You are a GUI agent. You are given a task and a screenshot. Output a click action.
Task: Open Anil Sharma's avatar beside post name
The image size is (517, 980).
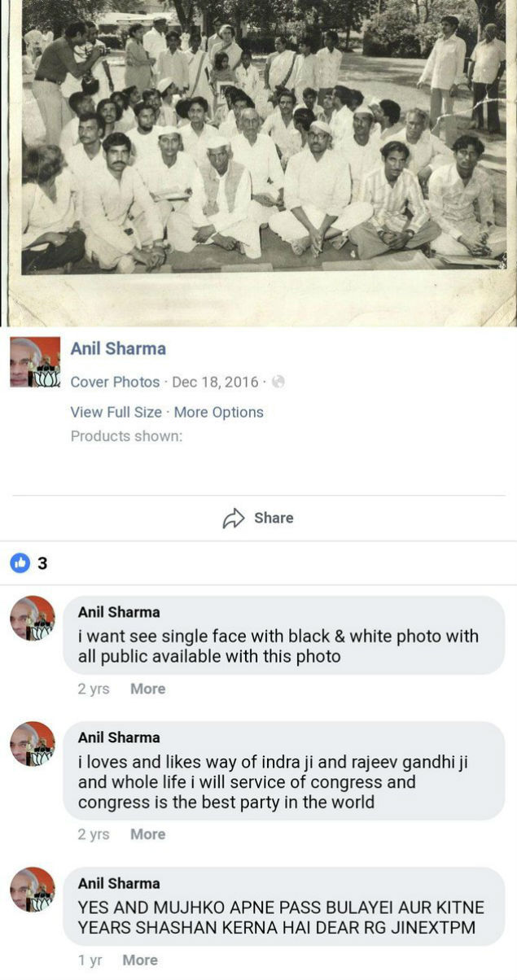(35, 361)
